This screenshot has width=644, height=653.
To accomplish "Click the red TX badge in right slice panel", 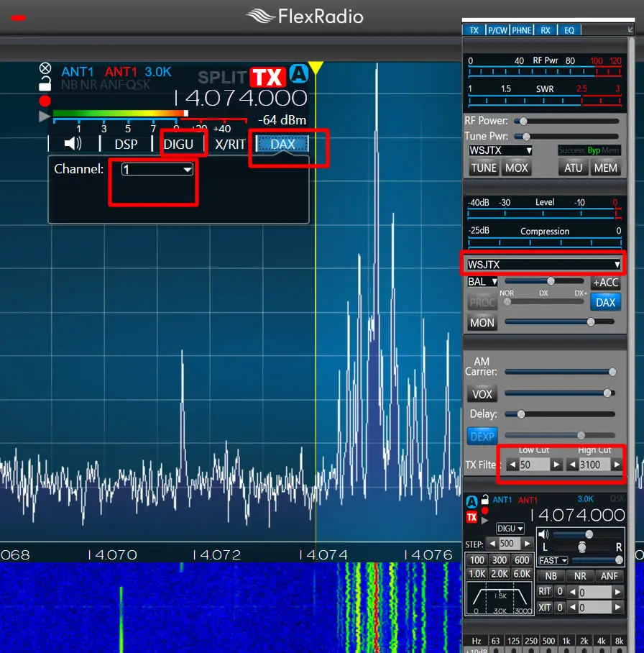I will coord(471,517).
